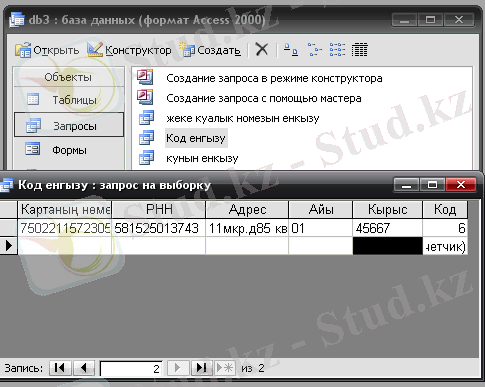Click icon next to жеке куалык query

(x=147, y=118)
